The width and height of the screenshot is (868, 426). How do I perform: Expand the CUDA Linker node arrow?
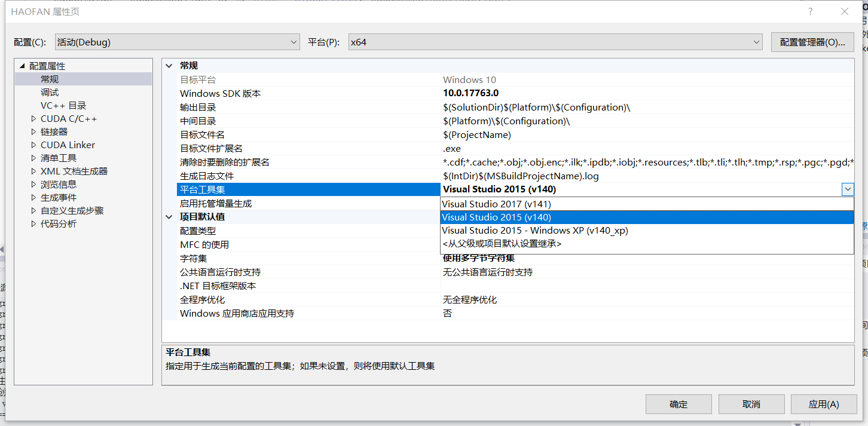pos(33,145)
